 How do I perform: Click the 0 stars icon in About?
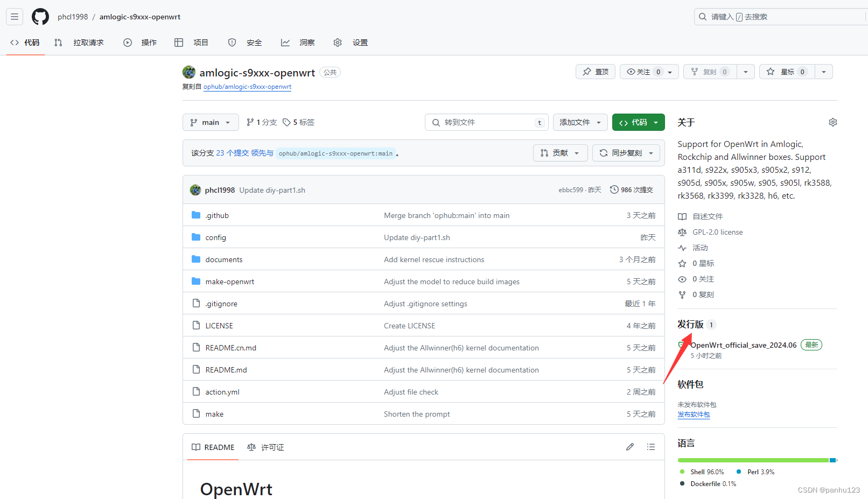coord(682,263)
